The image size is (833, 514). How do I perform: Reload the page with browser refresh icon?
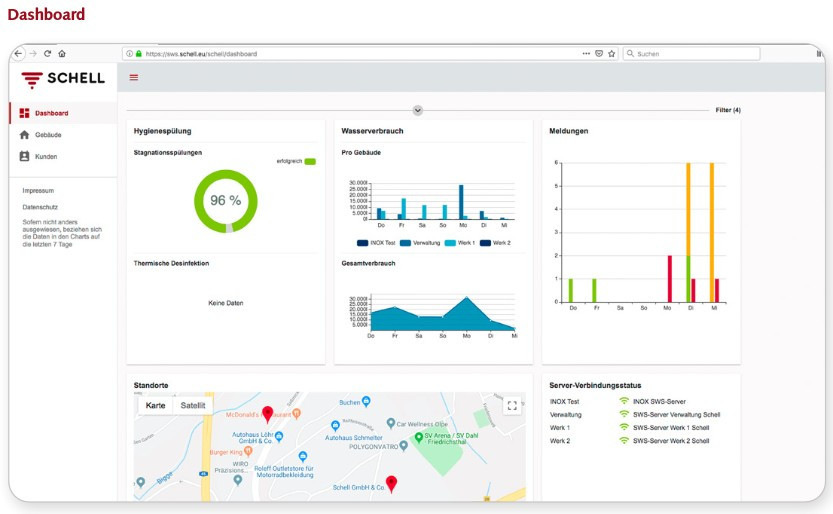point(47,53)
